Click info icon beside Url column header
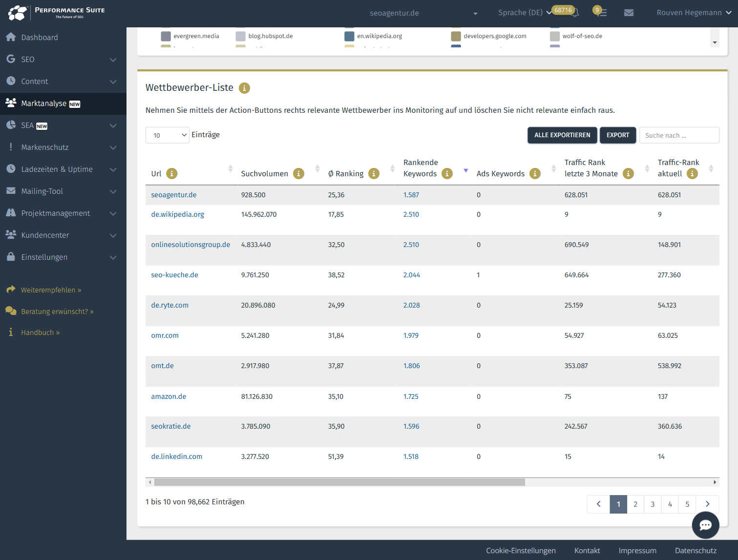 172,173
